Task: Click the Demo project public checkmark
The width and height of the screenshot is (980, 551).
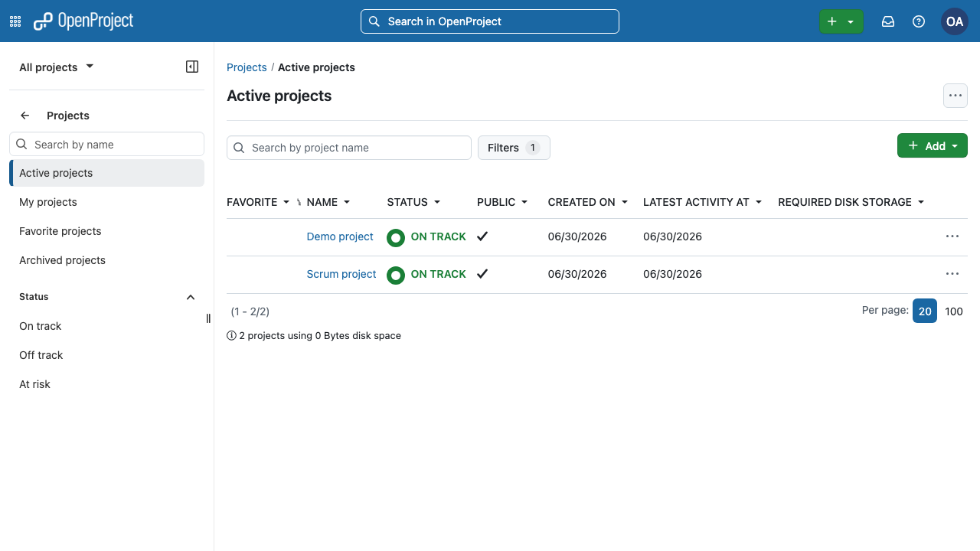Action: (482, 236)
